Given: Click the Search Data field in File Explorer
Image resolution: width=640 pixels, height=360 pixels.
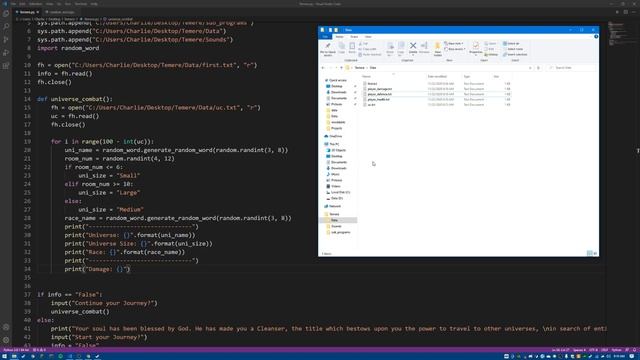Looking at the screenshot, I should pos(572,68).
